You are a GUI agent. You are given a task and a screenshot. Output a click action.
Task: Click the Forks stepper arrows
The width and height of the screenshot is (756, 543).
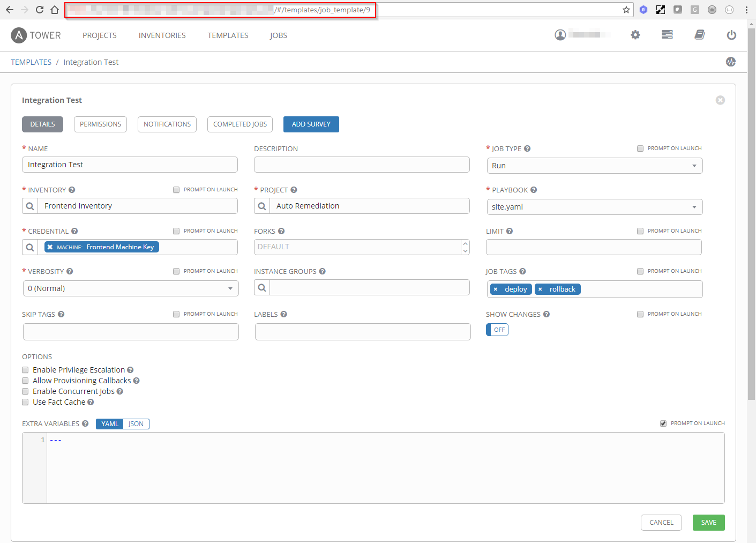[465, 247]
